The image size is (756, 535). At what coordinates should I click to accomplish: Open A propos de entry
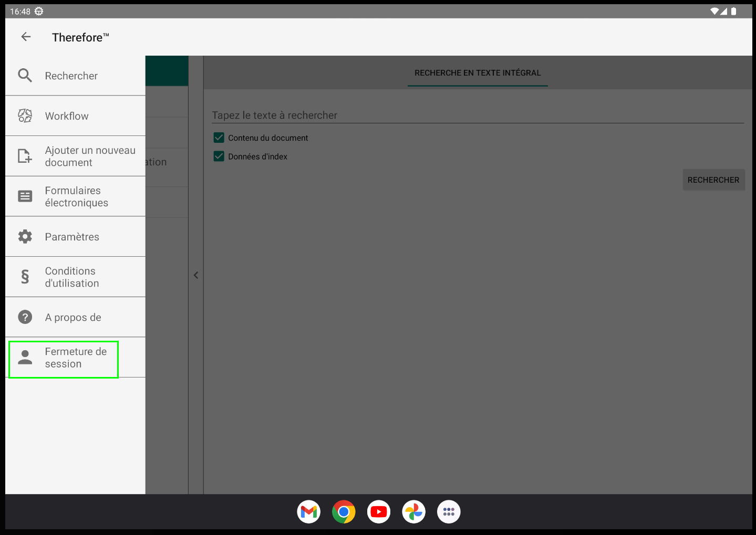point(75,317)
